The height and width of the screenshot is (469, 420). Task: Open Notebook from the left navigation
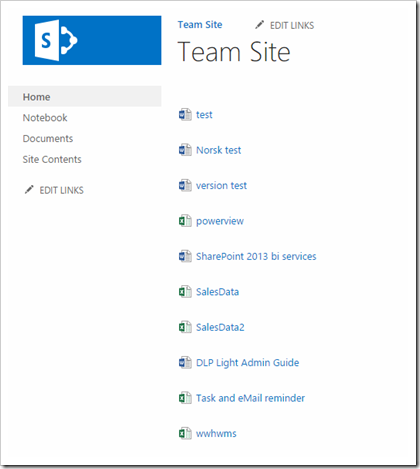tap(45, 118)
